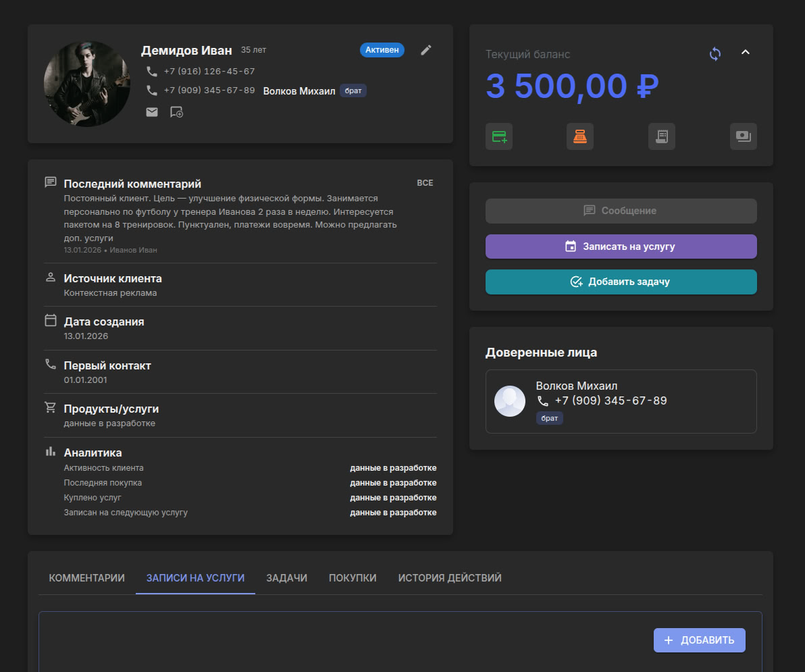Open the green top-up balance icon

[x=498, y=136]
